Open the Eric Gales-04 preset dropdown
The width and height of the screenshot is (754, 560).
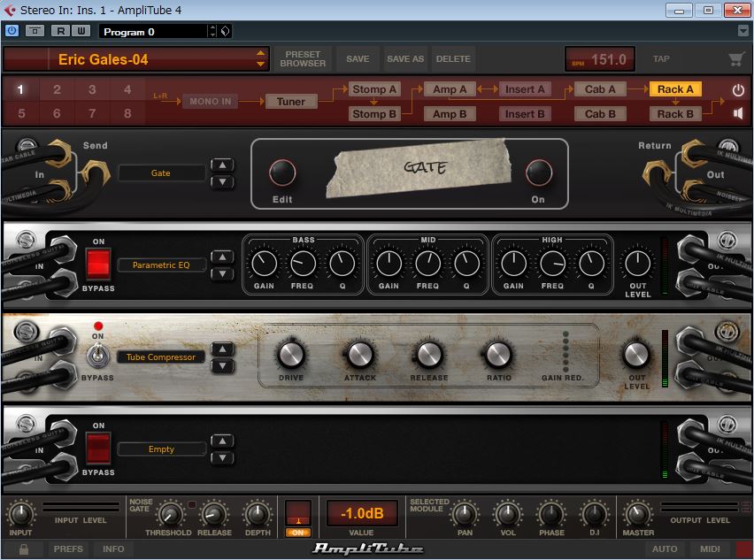coord(260,59)
